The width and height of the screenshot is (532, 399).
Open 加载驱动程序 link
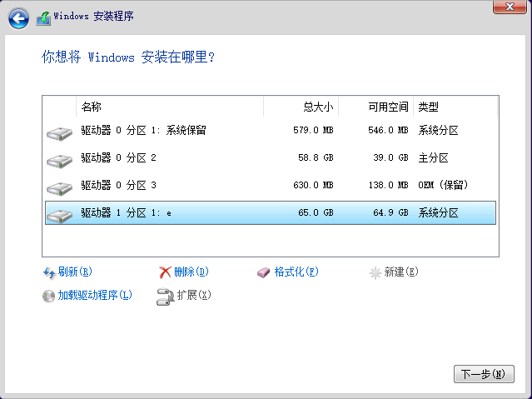(94, 296)
